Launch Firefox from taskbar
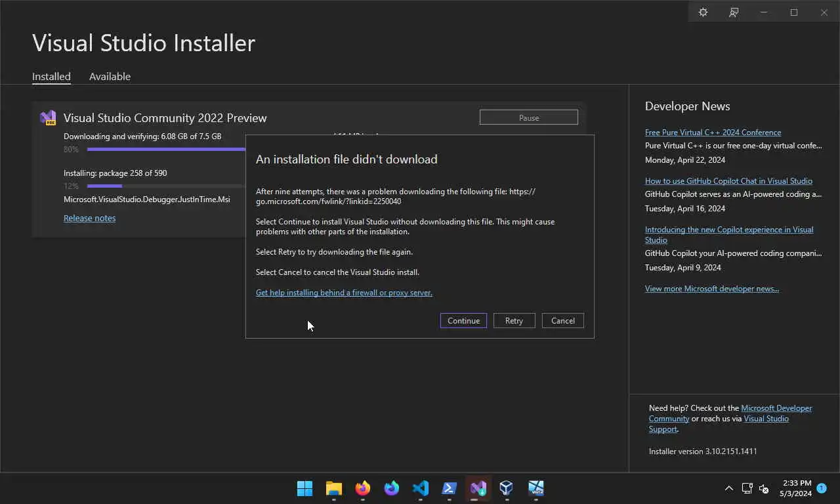Image resolution: width=840 pixels, height=504 pixels. pyautogui.click(x=363, y=488)
